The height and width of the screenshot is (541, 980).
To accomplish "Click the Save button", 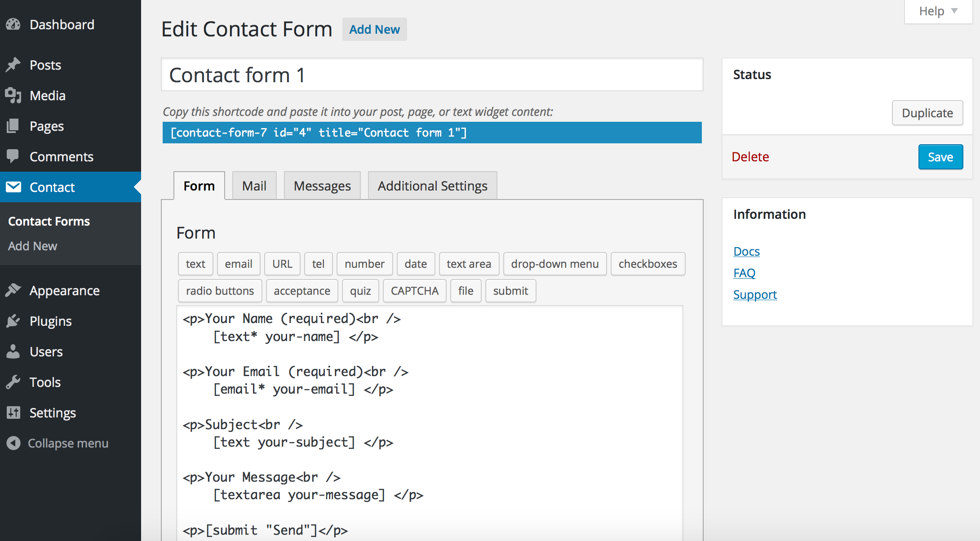I will click(940, 156).
